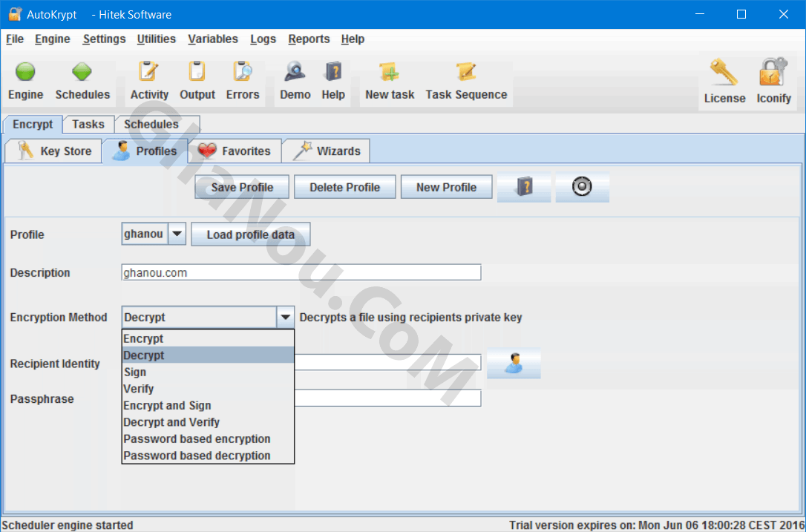Viewport: 806px width, 532px height.
Task: Maximize the AutoKrypt window
Action: [x=741, y=14]
